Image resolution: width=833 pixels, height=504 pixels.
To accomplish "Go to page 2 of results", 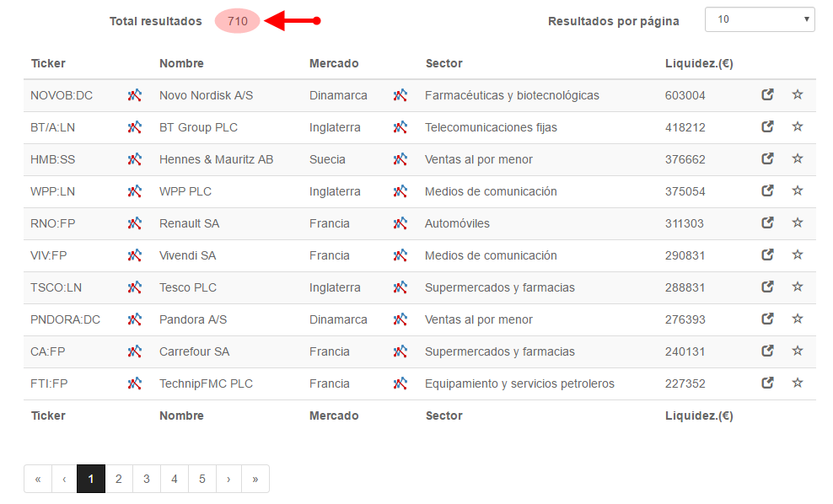I will 119,479.
